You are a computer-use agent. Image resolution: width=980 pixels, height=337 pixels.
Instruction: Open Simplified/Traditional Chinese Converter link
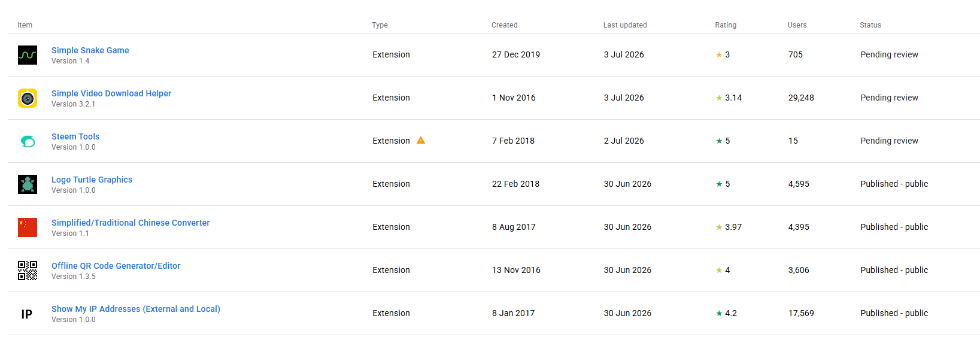[x=131, y=223]
